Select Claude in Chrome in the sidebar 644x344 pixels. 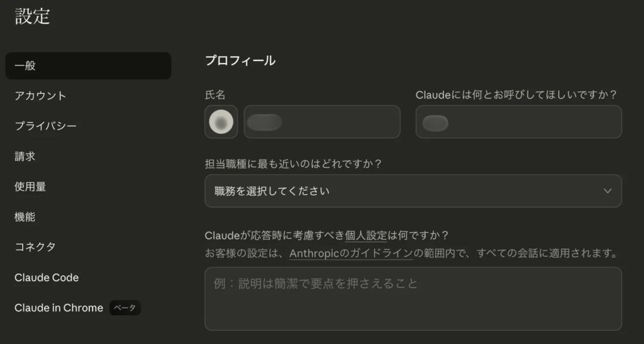[x=58, y=308]
